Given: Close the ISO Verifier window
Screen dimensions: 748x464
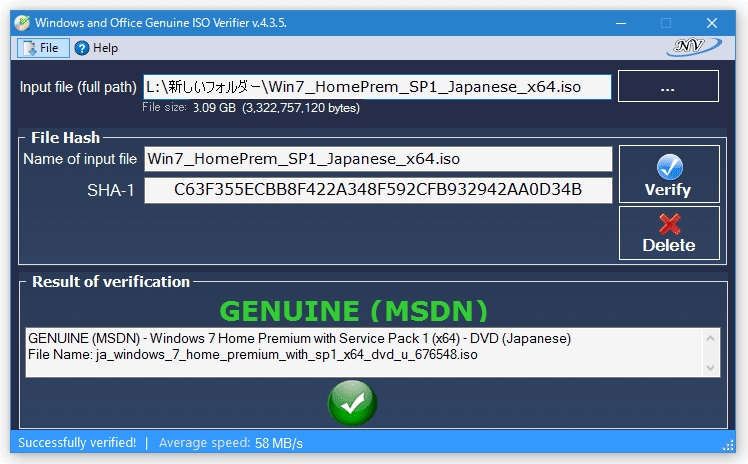Looking at the screenshot, I should (712, 23).
